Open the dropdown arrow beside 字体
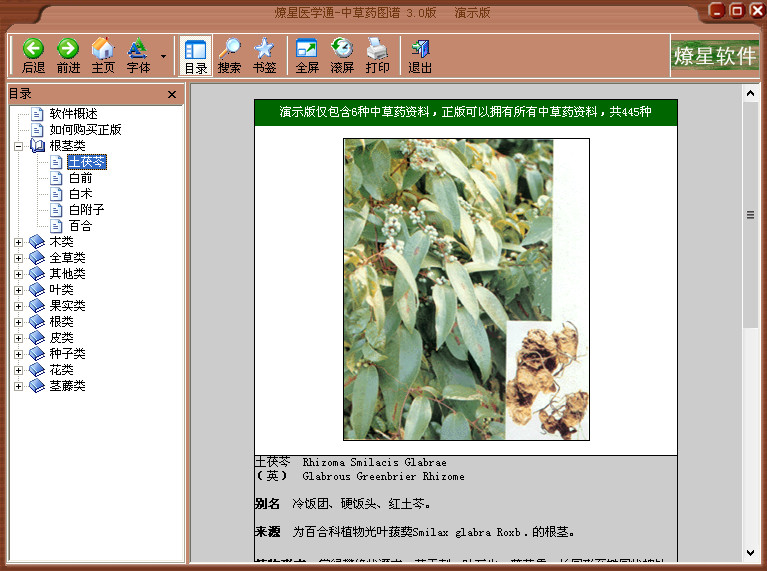 coord(163,56)
